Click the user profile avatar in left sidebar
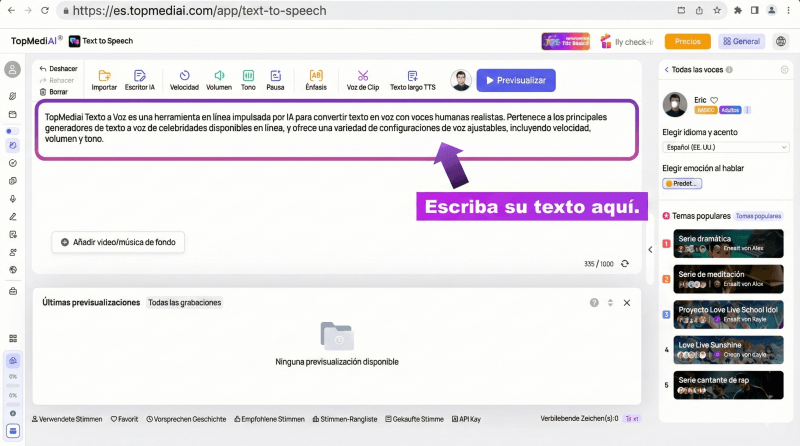The height and width of the screenshot is (446, 800). tap(13, 69)
